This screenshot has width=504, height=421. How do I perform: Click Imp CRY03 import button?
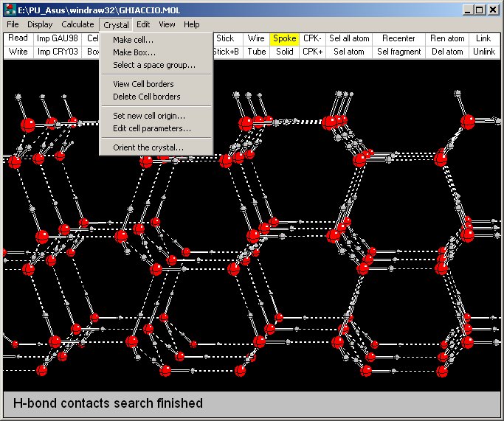[x=58, y=52]
